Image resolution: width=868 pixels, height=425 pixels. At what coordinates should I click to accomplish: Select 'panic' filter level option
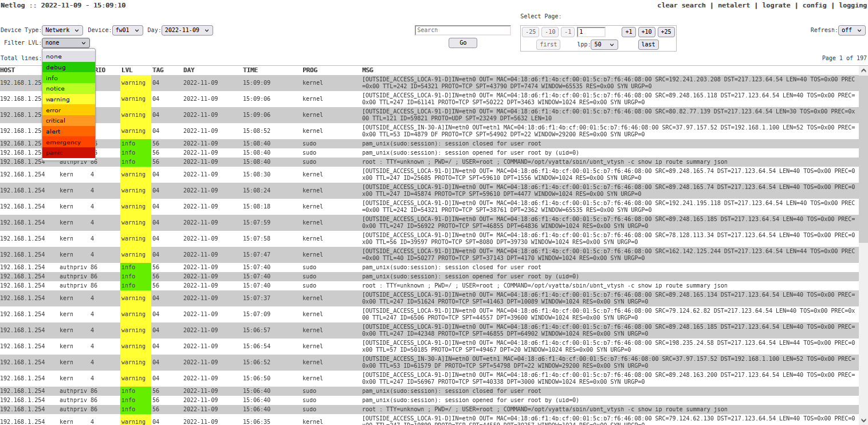tap(69, 153)
